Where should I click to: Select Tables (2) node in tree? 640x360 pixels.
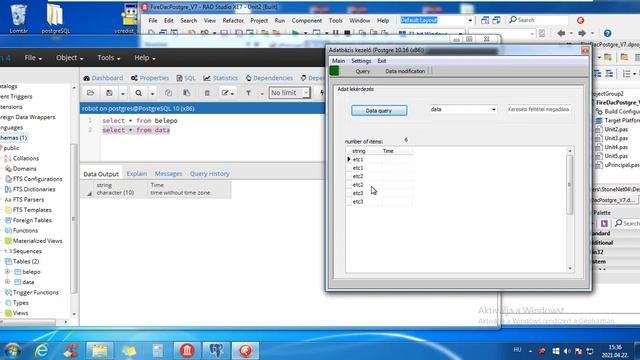point(26,261)
